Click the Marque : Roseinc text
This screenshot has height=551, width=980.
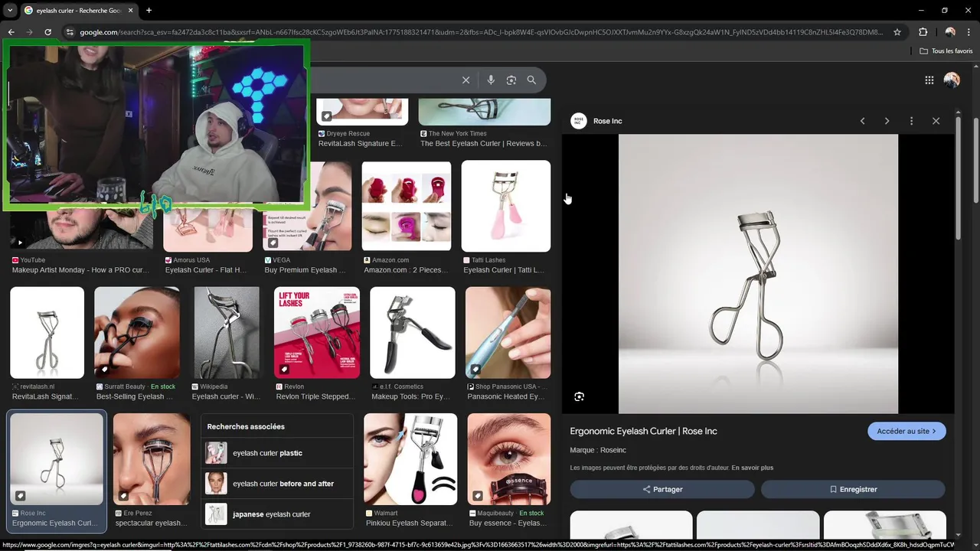tap(598, 450)
